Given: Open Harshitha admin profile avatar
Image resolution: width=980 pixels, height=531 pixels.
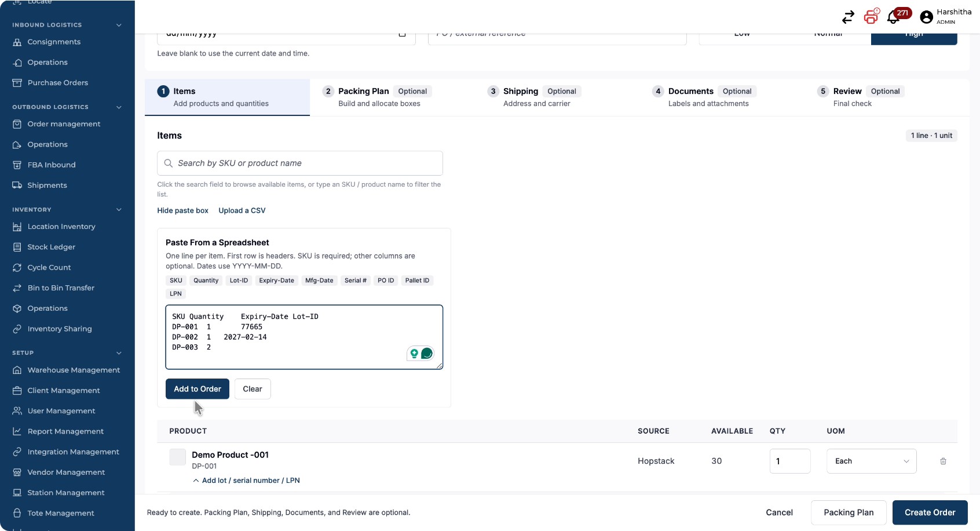Looking at the screenshot, I should [x=927, y=17].
